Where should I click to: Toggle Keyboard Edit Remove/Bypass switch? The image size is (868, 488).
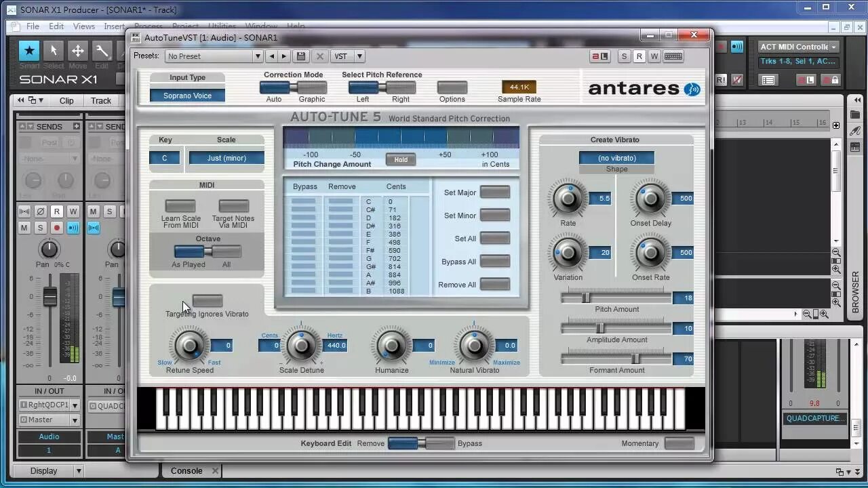point(421,443)
